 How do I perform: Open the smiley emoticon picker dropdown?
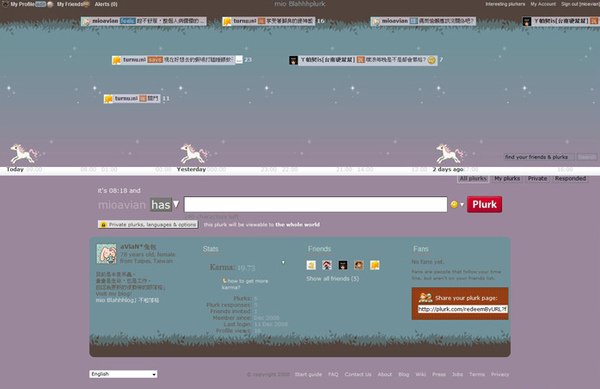[x=457, y=205]
